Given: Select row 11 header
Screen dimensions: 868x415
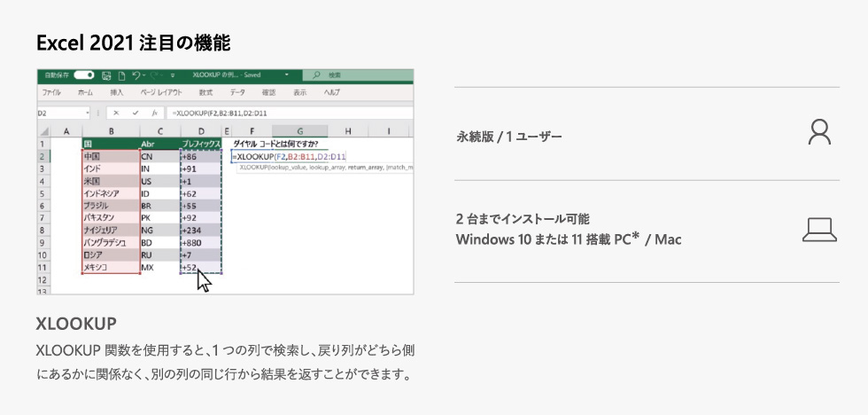Looking at the screenshot, I should 43,268.
